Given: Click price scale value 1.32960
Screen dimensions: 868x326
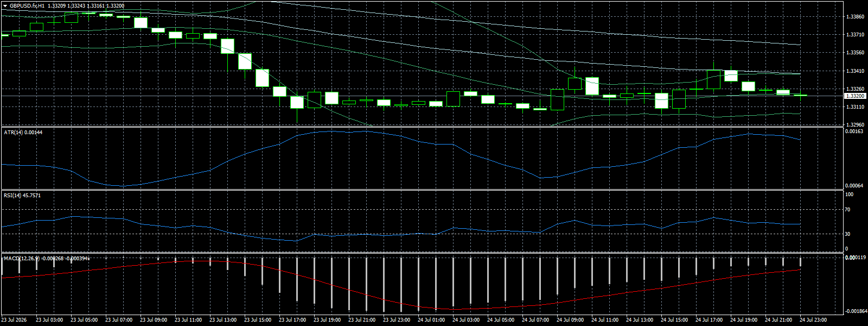Looking at the screenshot, I should click(x=855, y=125).
